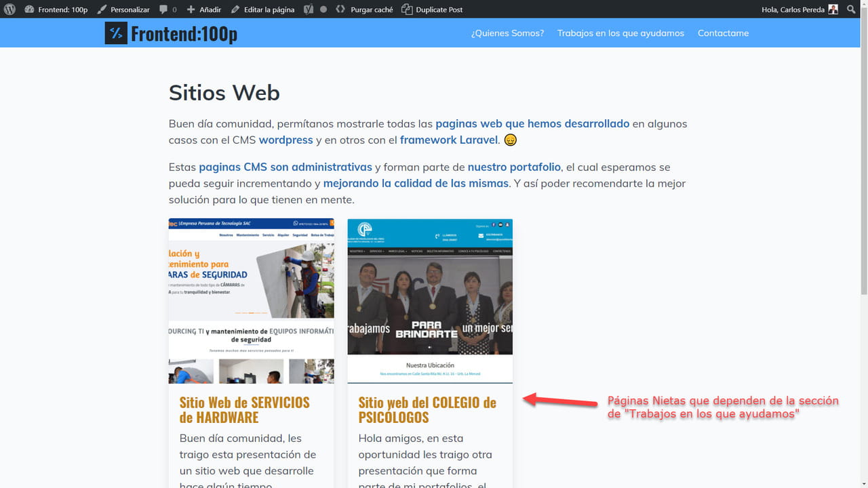Open the Yoast SEO icon
This screenshot has width=868, height=488.
click(x=308, y=9)
